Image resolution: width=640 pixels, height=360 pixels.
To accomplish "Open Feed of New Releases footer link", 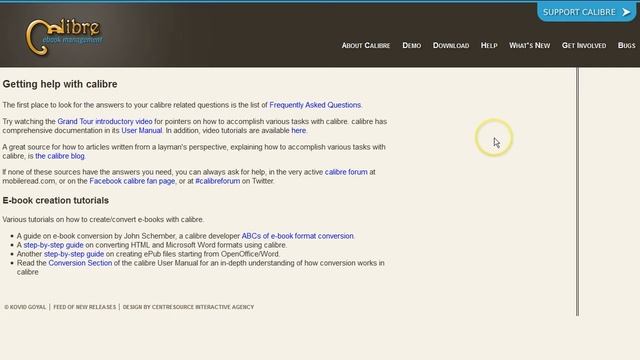I will [x=84, y=307].
